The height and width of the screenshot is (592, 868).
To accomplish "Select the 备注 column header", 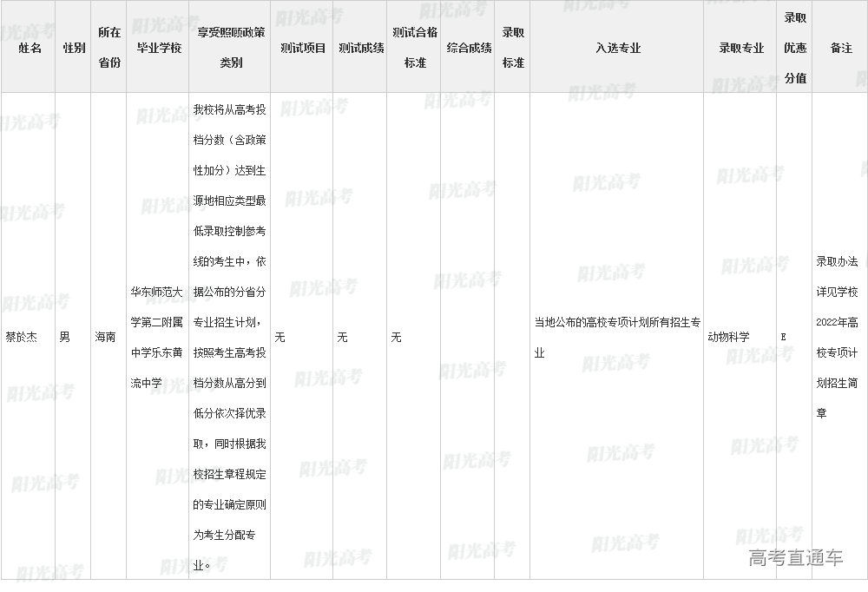I will (840, 48).
